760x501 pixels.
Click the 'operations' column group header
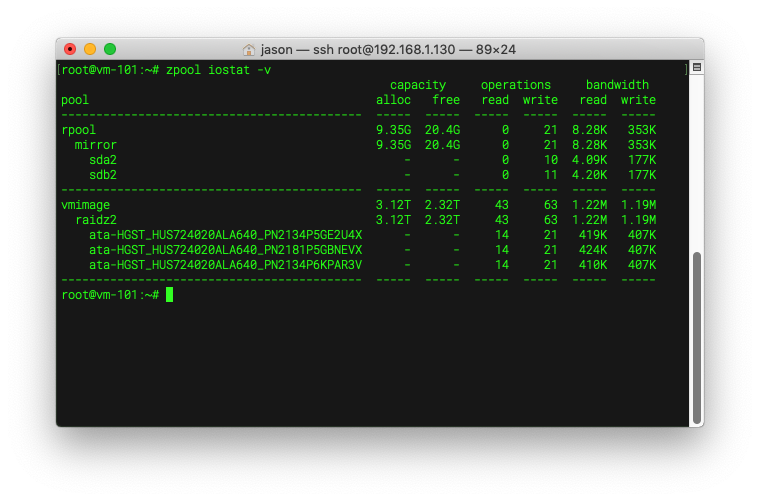516,85
